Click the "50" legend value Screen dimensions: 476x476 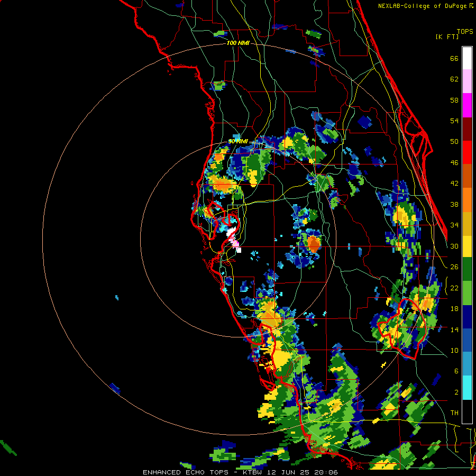tap(454, 142)
